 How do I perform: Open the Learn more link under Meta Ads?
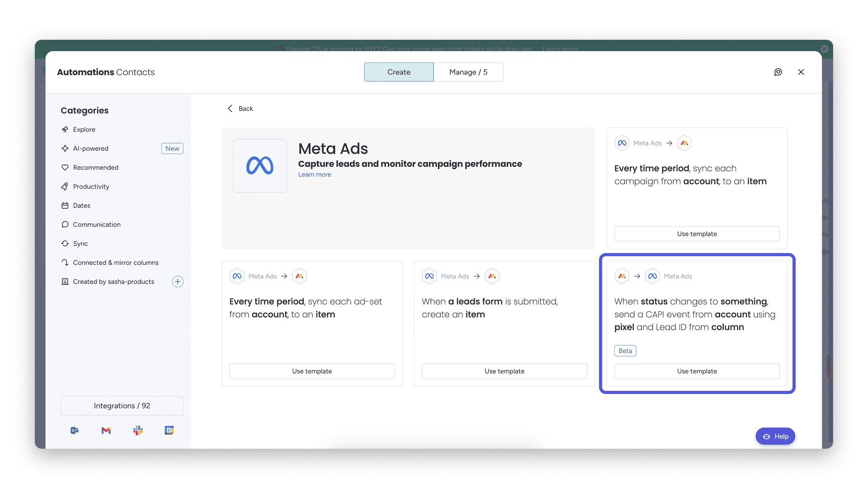(314, 175)
